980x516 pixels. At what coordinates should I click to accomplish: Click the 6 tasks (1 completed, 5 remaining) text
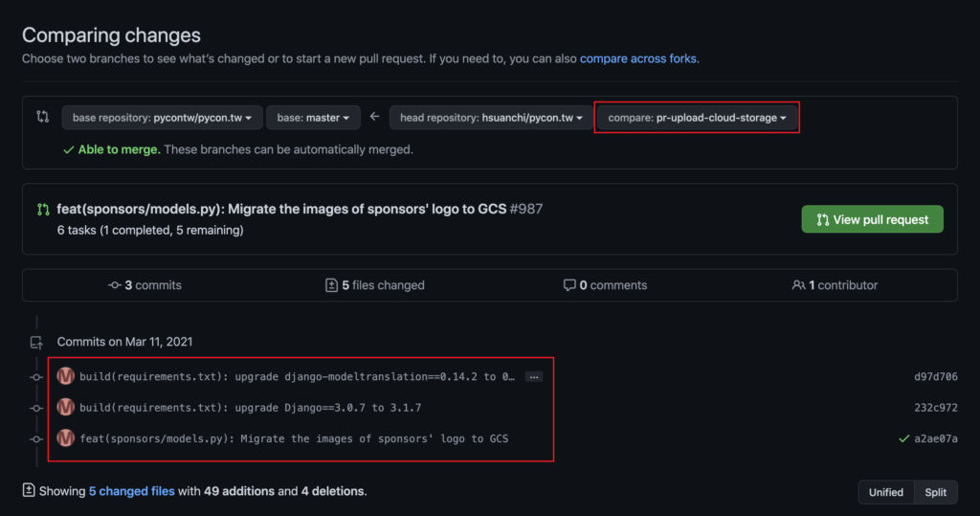click(150, 230)
